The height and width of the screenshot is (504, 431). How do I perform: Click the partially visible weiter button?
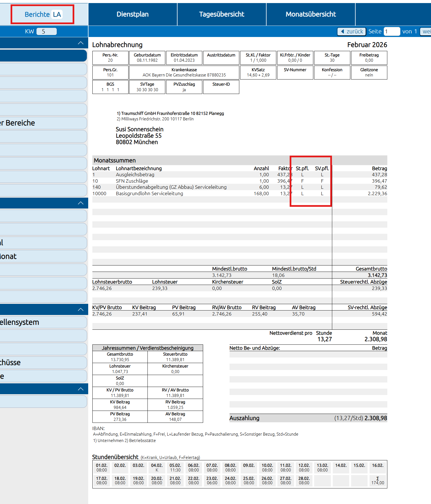tap(426, 31)
